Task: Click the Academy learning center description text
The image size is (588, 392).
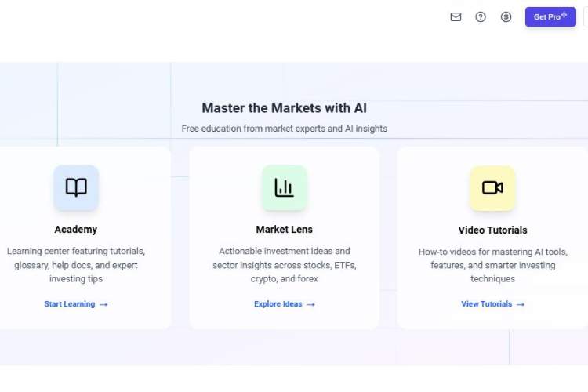Action: click(76, 265)
